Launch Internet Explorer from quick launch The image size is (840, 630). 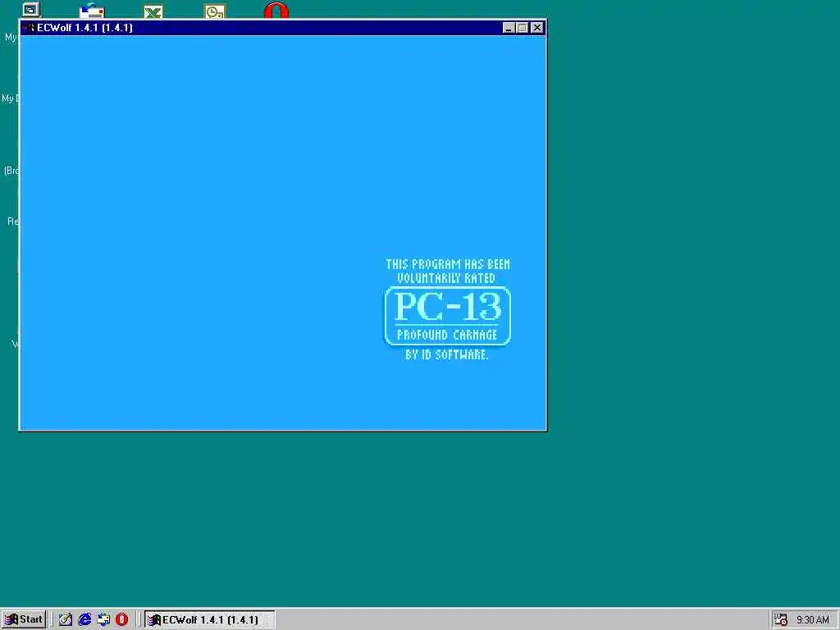point(84,619)
